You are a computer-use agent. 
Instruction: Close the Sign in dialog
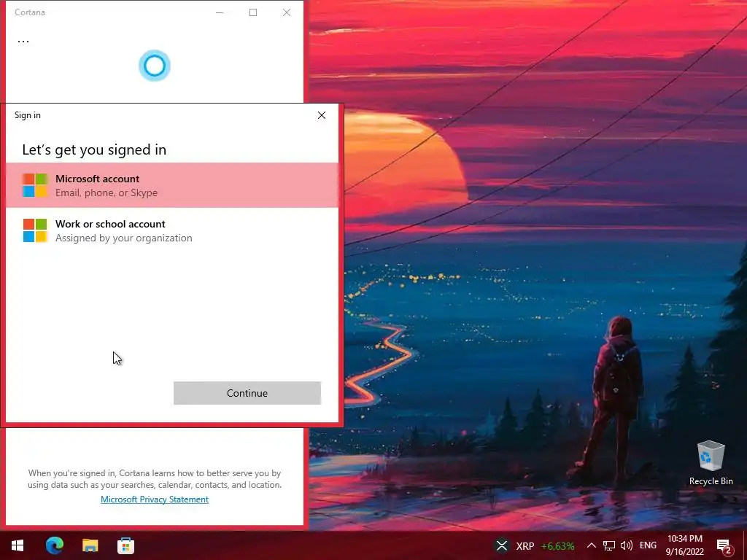[x=322, y=115]
